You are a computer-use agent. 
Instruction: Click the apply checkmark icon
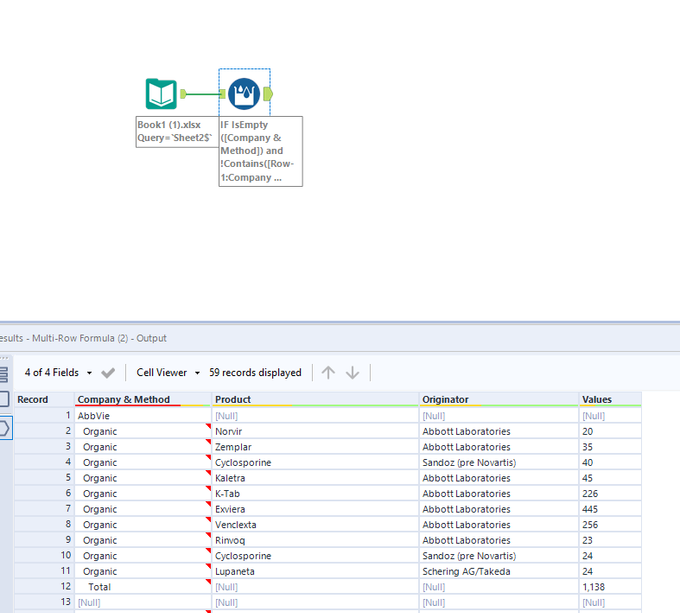(108, 373)
